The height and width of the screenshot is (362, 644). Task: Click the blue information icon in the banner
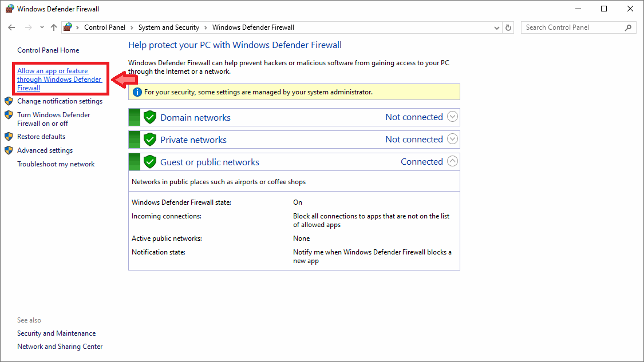[137, 92]
